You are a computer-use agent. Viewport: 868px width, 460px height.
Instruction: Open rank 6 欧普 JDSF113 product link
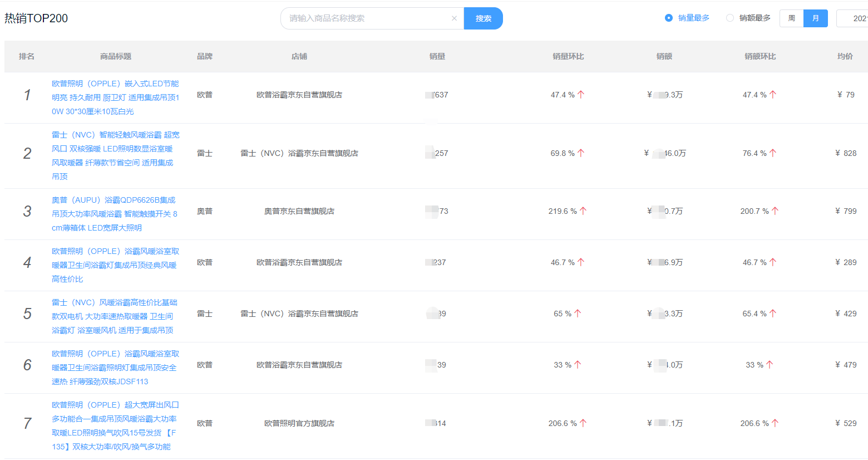(x=115, y=368)
